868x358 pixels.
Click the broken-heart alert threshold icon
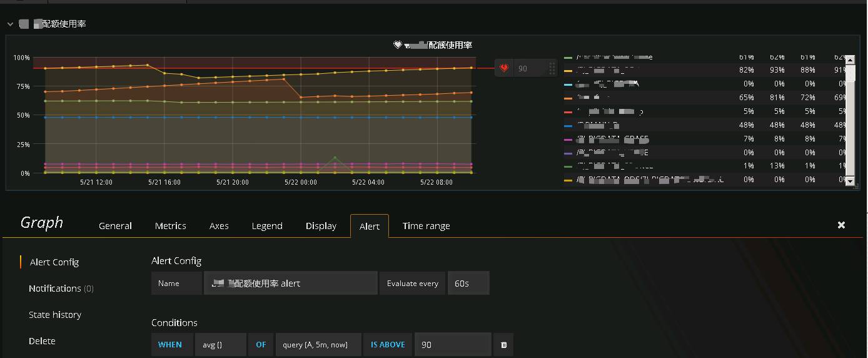click(505, 68)
